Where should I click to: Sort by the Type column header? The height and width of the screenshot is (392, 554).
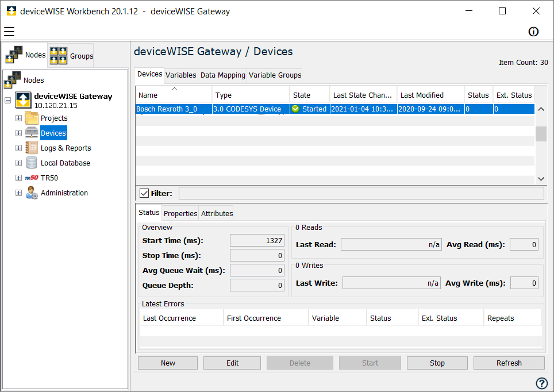pos(251,95)
